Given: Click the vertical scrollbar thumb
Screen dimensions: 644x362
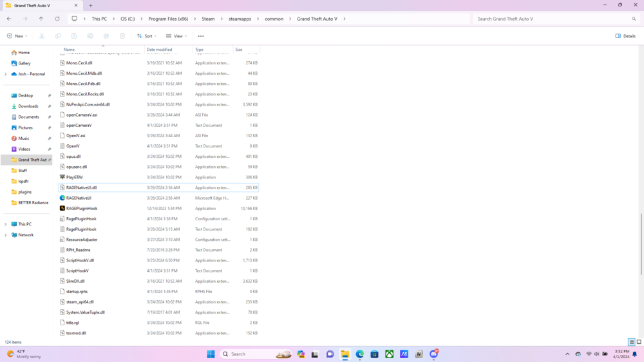Looking at the screenshot, I should tap(641, 244).
